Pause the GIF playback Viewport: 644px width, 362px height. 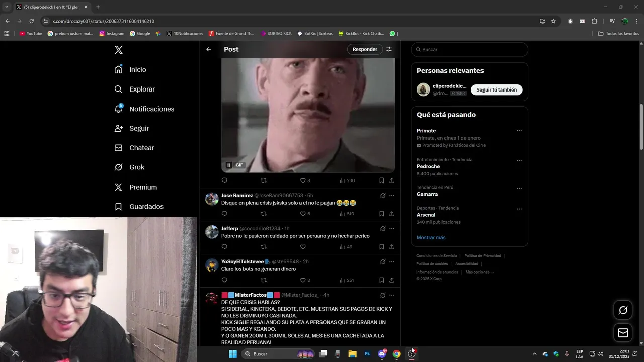[229, 165]
